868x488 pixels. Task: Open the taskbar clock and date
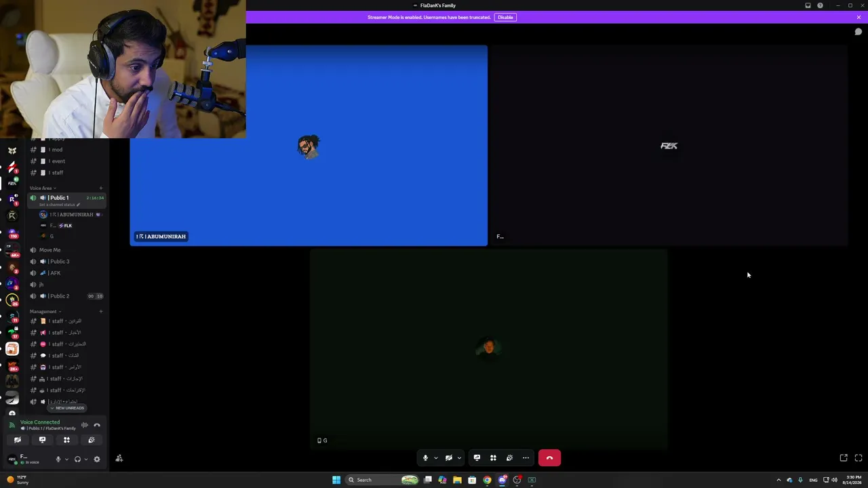tap(854, 480)
